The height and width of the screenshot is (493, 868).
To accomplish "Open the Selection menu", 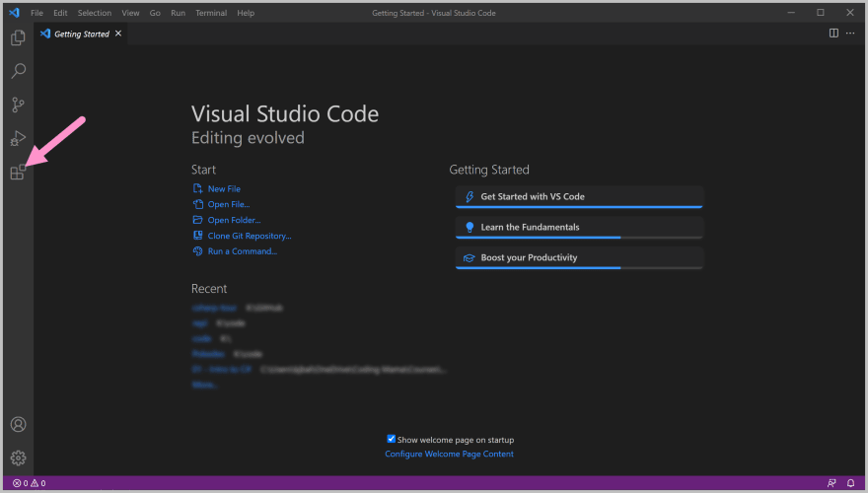I will coord(94,13).
